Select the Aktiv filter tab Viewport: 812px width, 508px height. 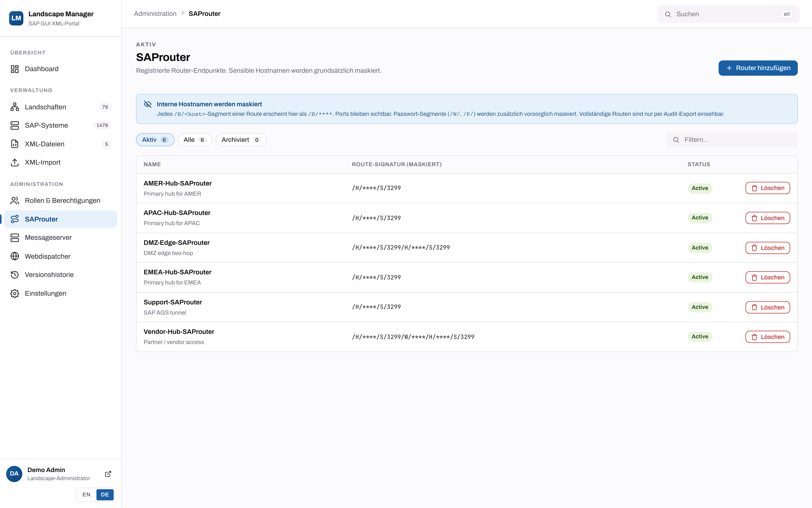155,140
